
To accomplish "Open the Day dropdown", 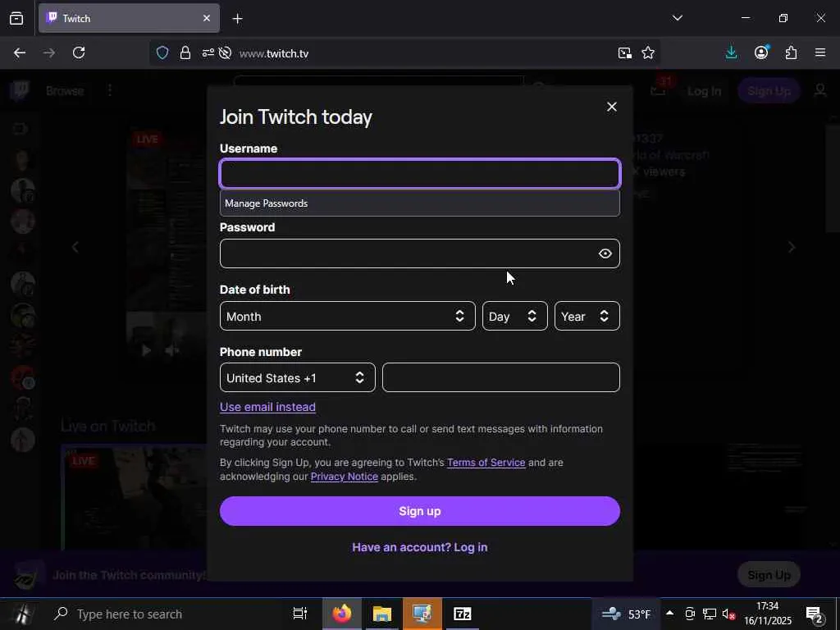I will (x=514, y=316).
